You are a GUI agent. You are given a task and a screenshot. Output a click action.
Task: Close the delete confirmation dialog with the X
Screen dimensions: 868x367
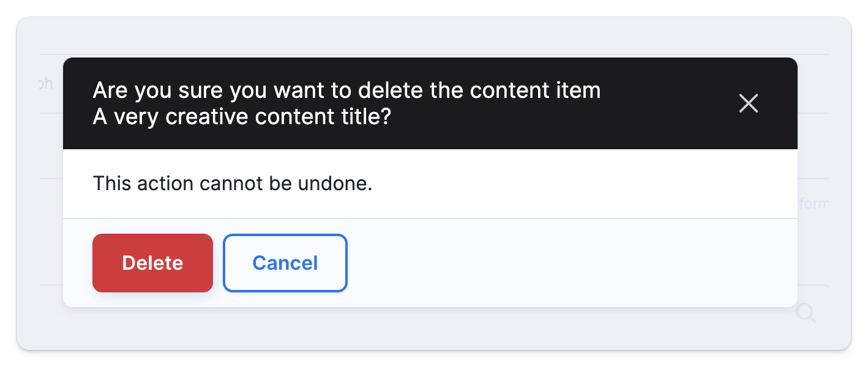pyautogui.click(x=748, y=103)
